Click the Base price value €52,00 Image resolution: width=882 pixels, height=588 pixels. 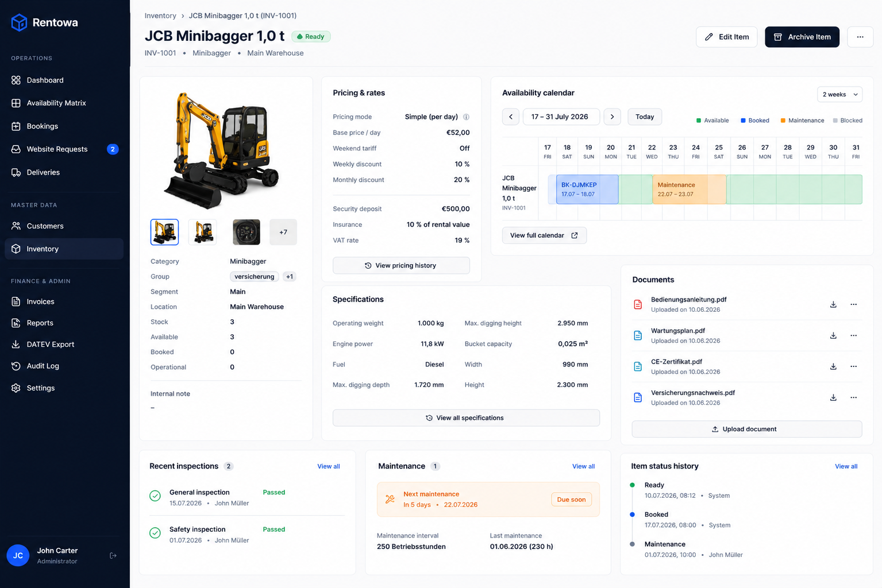pos(458,133)
